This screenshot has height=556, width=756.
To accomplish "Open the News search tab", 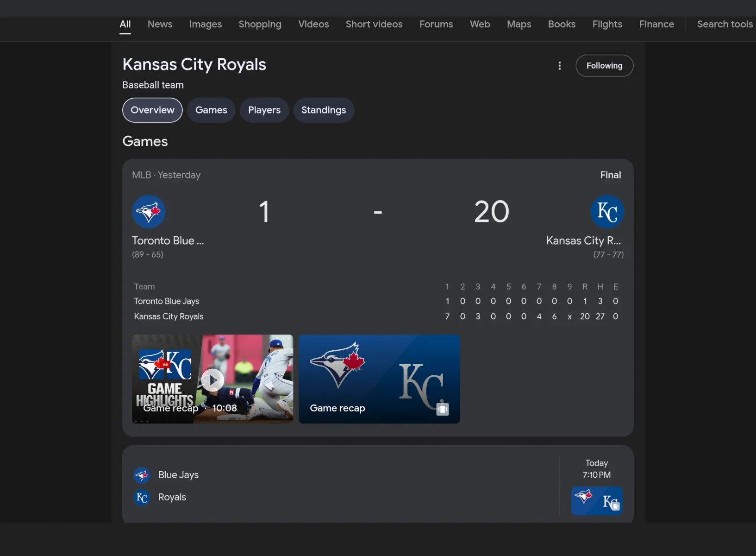I will (160, 25).
